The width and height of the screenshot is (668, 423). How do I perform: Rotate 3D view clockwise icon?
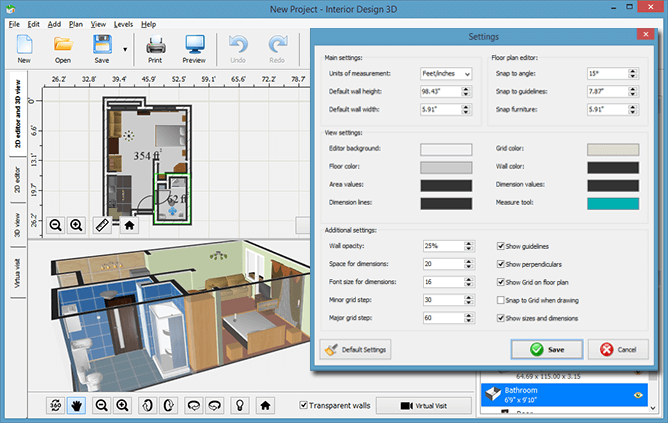(169, 406)
